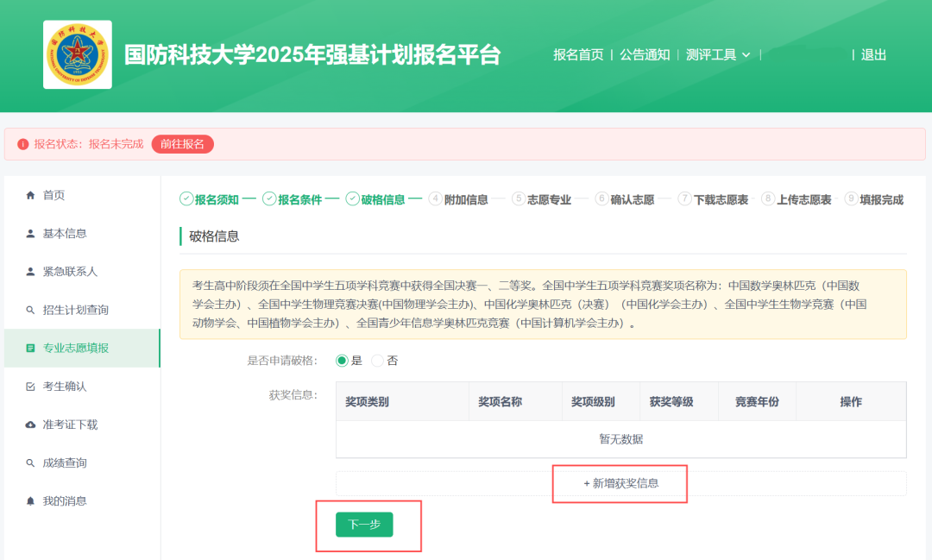Screen dimensions: 932x560
Task: Click the university emblem logo
Action: point(78,54)
